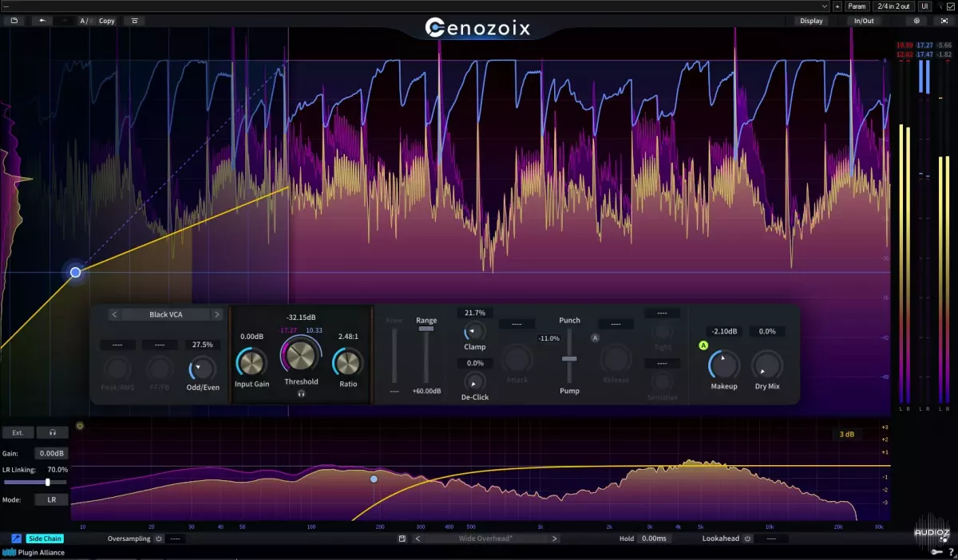Image resolution: width=958 pixels, height=560 pixels.
Task: Click the undo arrow in top toolbar
Action: [x=42, y=21]
